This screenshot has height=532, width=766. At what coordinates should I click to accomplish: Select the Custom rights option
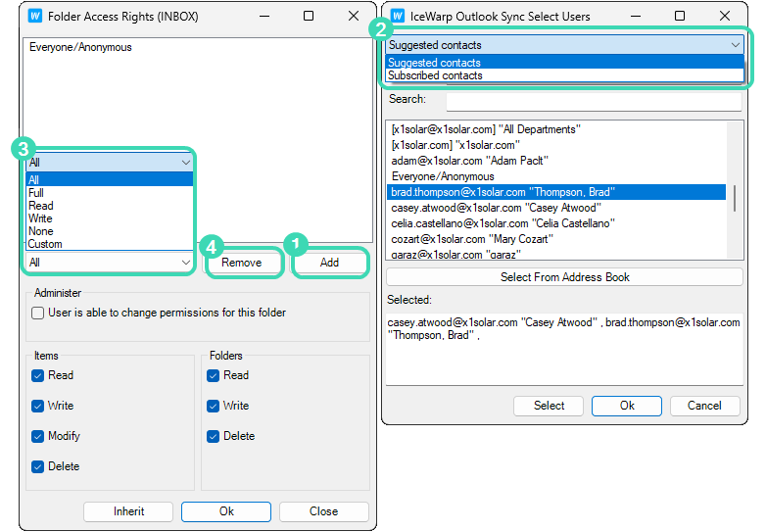tap(110, 244)
